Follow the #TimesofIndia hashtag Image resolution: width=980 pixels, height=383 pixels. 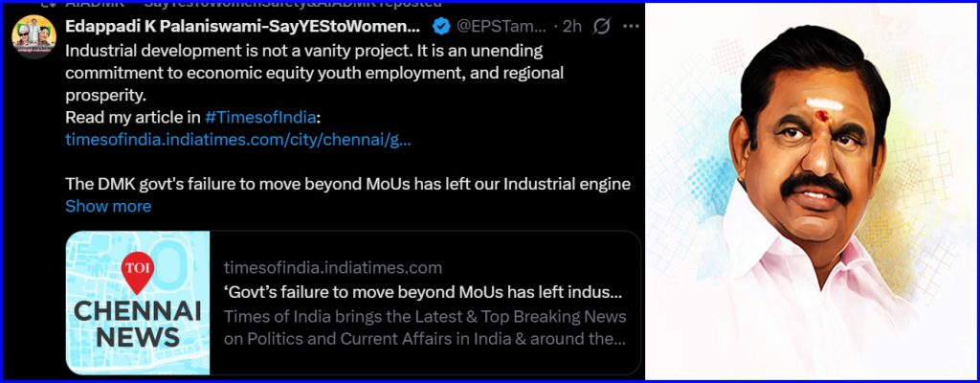260,118
